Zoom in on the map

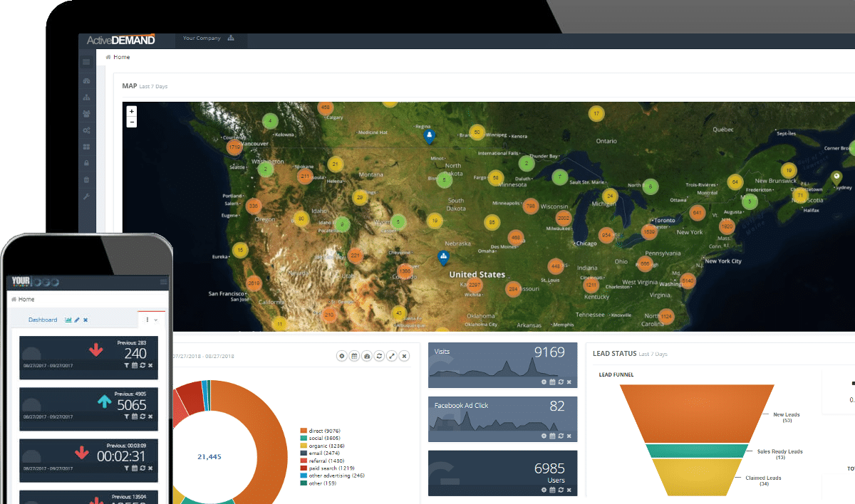(131, 112)
